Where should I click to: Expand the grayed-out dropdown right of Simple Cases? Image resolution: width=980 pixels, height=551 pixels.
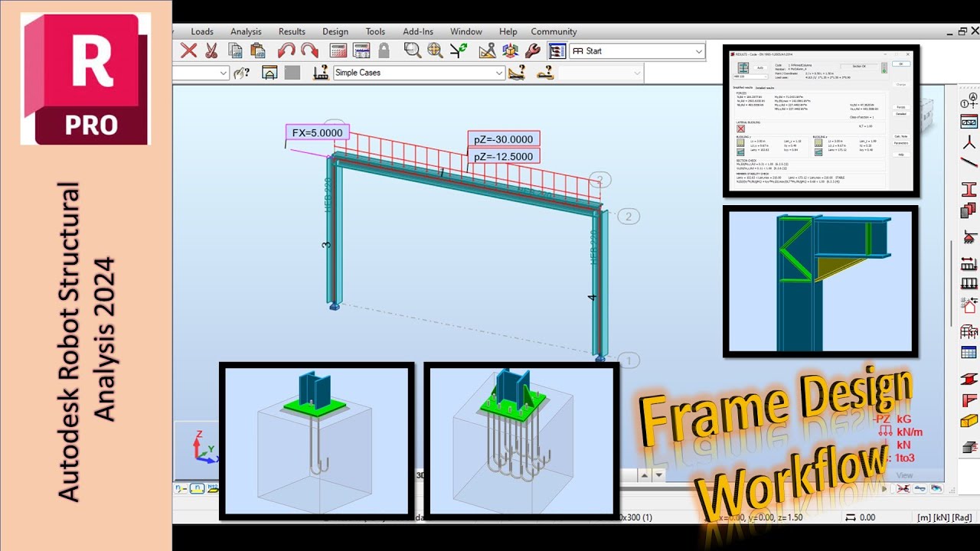[637, 73]
